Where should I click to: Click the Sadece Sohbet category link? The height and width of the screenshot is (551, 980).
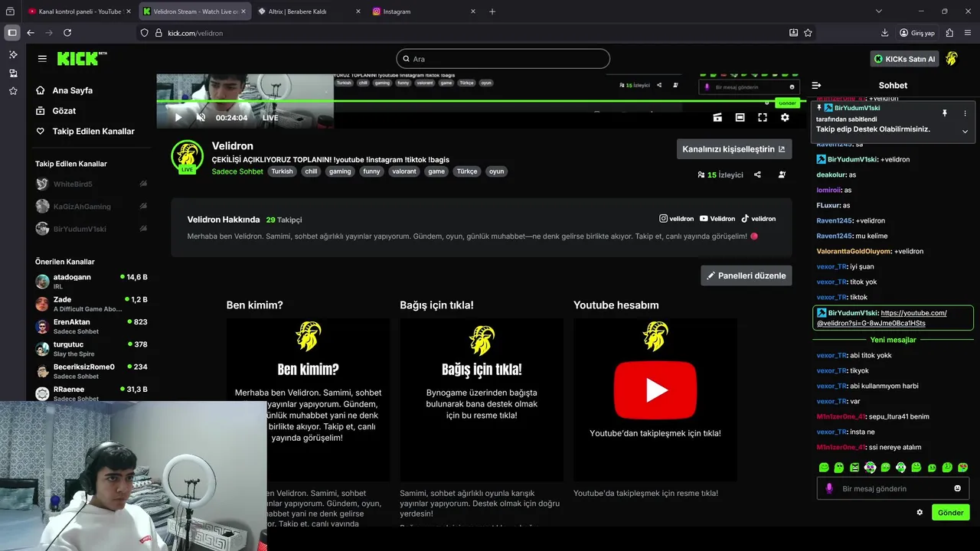pos(237,171)
